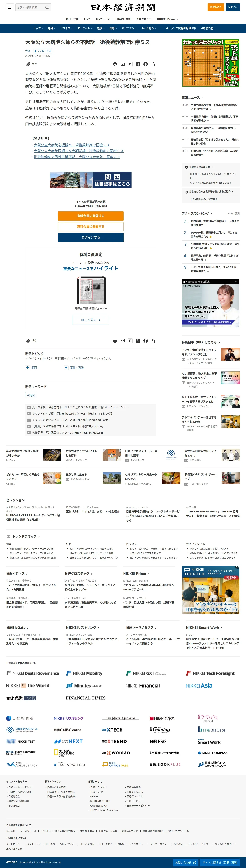Screen dimensions: 246x868
Task: Click the info icon beside 日経からのお知らせ
Action: [187, 167]
